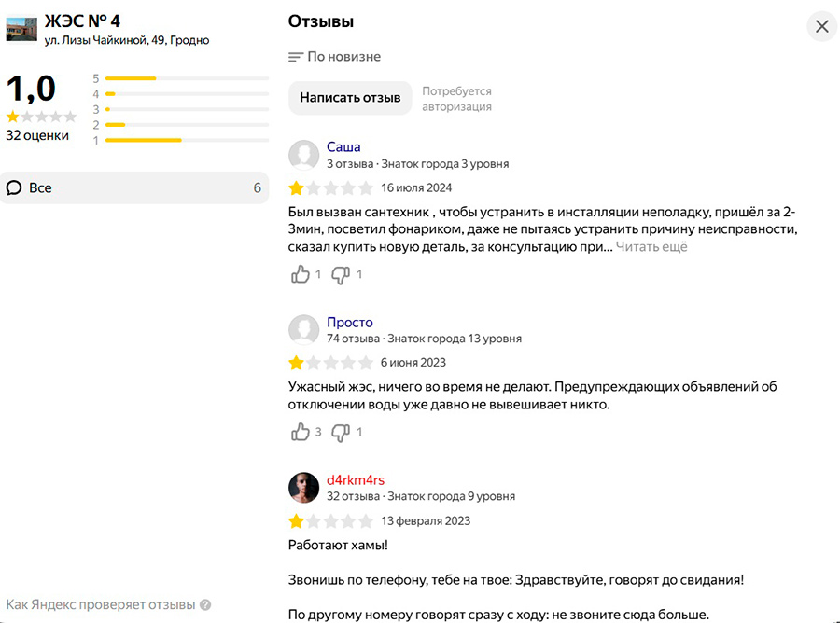Like Саша's review with thumbs up
The height and width of the screenshot is (623, 840).
pyautogui.click(x=300, y=274)
